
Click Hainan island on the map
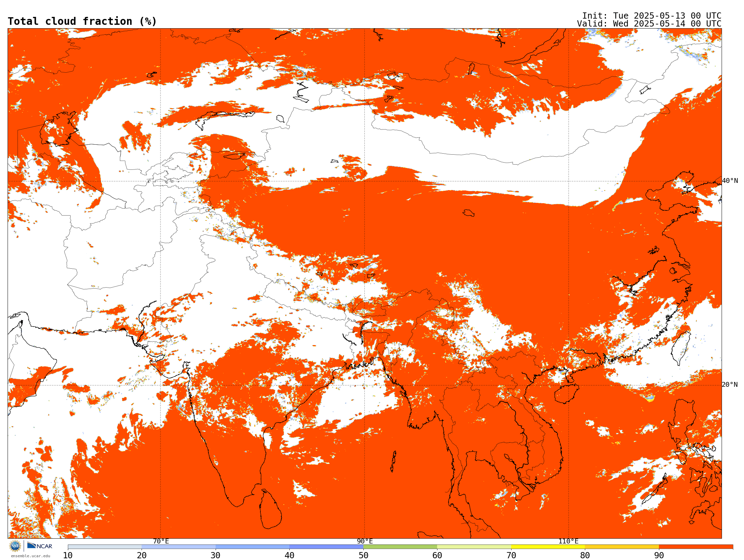[567, 394]
